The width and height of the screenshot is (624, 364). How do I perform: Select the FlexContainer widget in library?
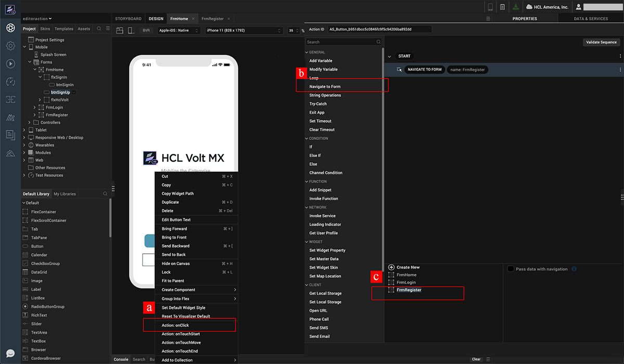pyautogui.click(x=44, y=212)
